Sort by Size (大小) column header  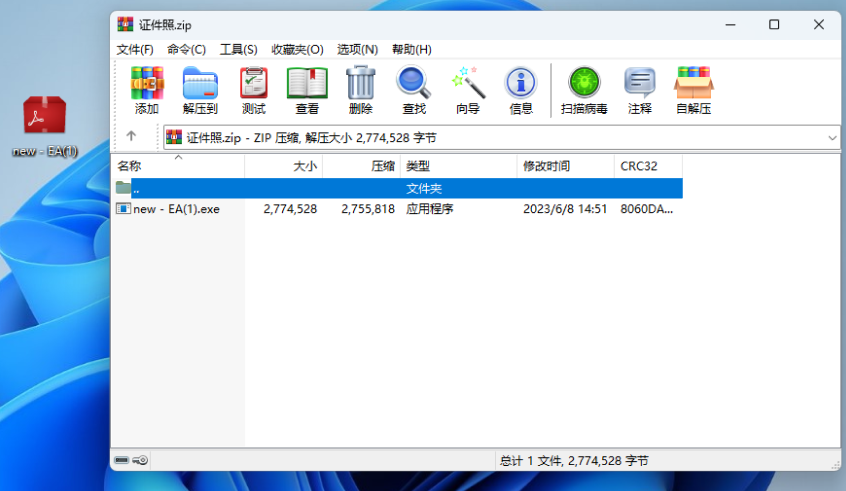pos(284,166)
